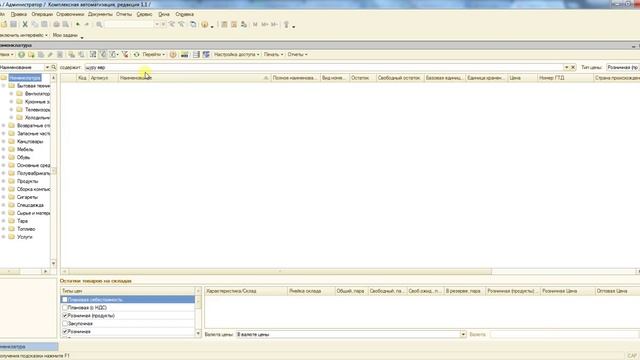
Task: Open the orange Help icon in main toolbar
Action: tap(204, 24)
